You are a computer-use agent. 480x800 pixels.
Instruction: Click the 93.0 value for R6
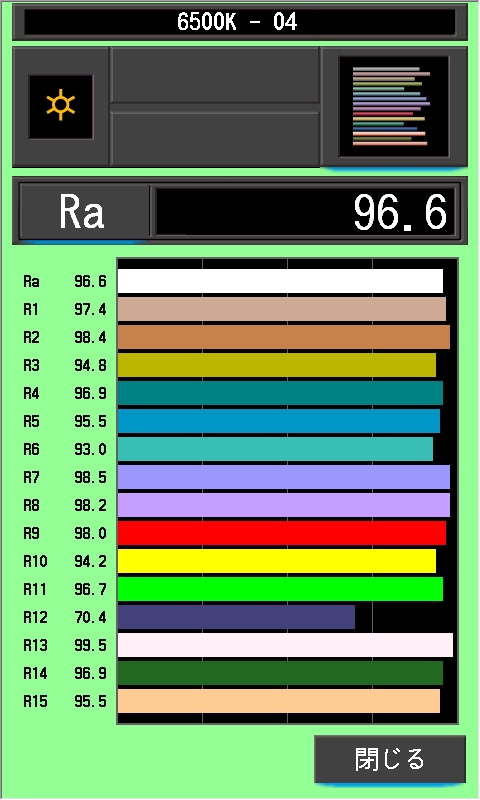(90, 449)
